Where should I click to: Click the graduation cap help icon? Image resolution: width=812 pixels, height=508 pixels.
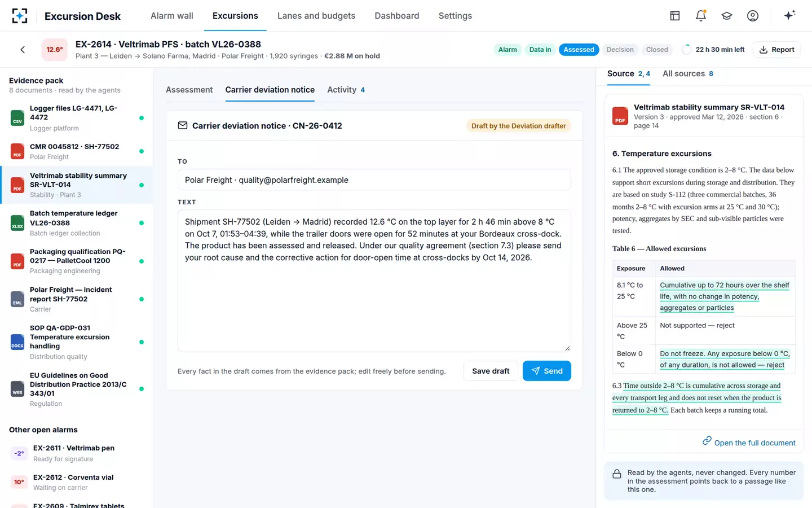pos(727,16)
